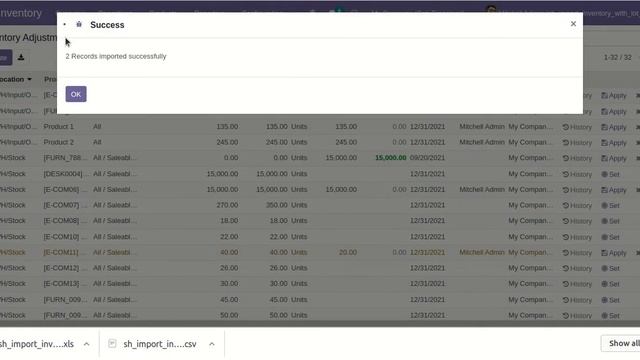Screen dimensions: 640x360
Task: Click the 09/20/2021 date cell
Action: click(427, 158)
